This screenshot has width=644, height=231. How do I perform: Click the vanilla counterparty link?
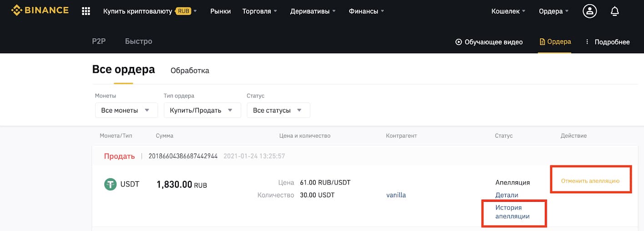tap(396, 195)
